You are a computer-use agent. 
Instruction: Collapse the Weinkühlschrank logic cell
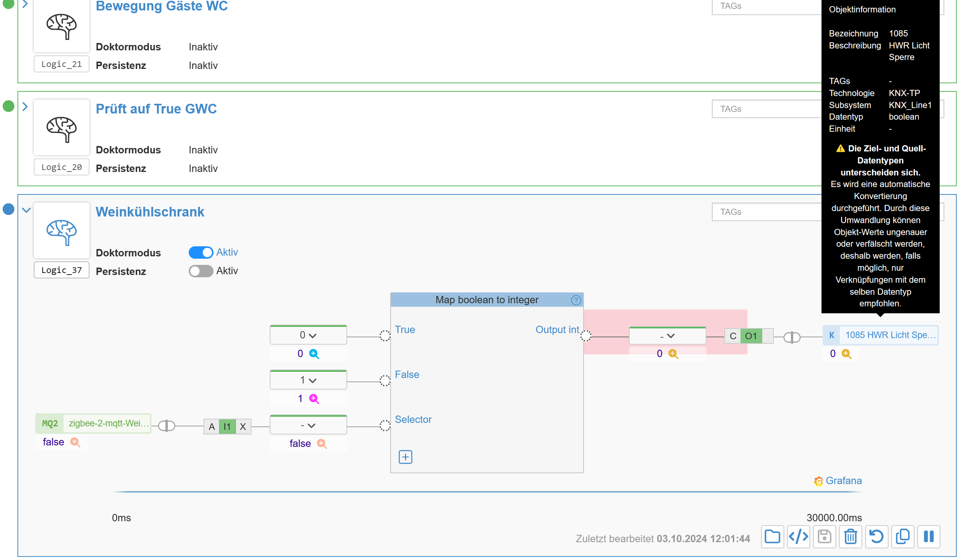pos(26,210)
